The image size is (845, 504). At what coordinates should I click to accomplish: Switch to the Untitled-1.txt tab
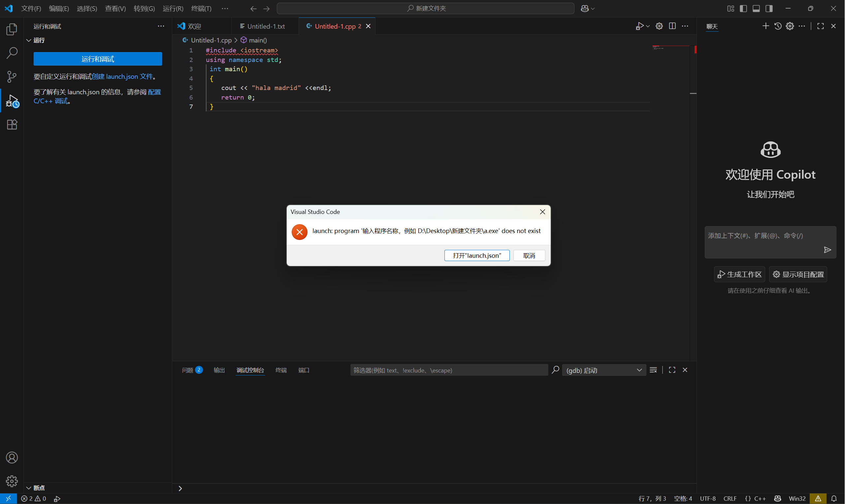coord(266,26)
